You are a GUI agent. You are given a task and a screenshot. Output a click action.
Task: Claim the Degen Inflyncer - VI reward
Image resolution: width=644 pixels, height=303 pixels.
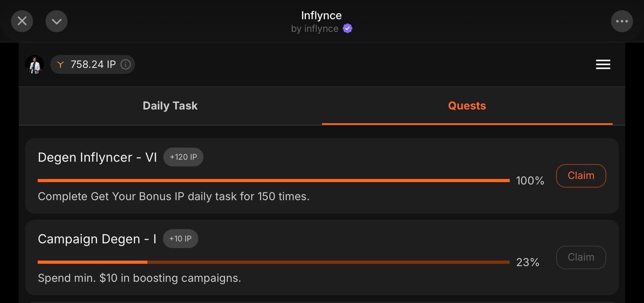[581, 176]
